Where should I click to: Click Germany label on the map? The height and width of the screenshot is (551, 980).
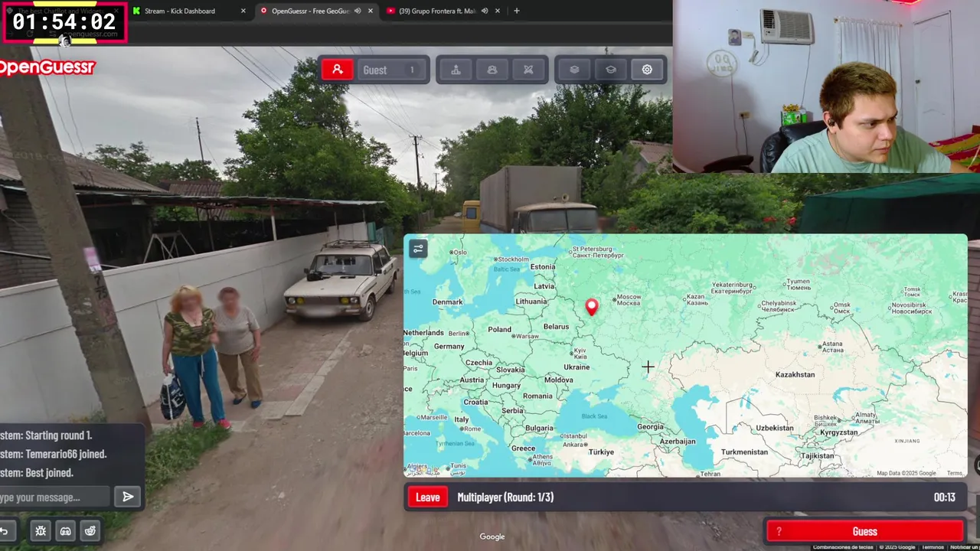[x=449, y=347]
